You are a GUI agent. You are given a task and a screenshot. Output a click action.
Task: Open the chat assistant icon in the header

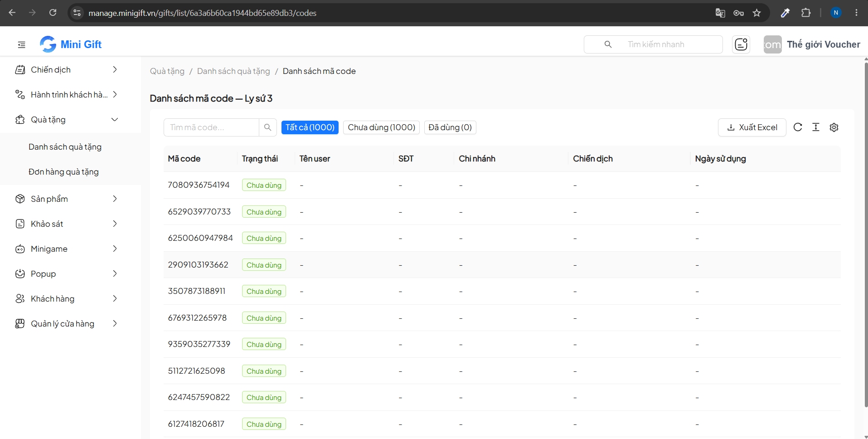[741, 44]
